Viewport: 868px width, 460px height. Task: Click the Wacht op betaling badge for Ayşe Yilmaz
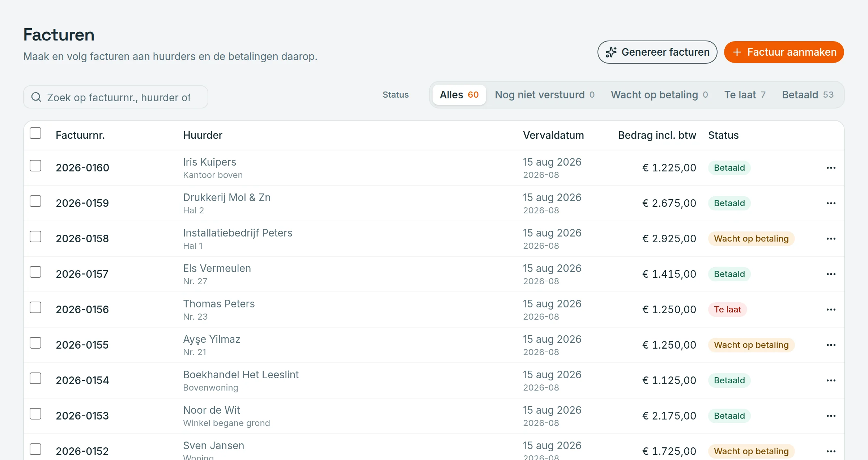point(751,345)
